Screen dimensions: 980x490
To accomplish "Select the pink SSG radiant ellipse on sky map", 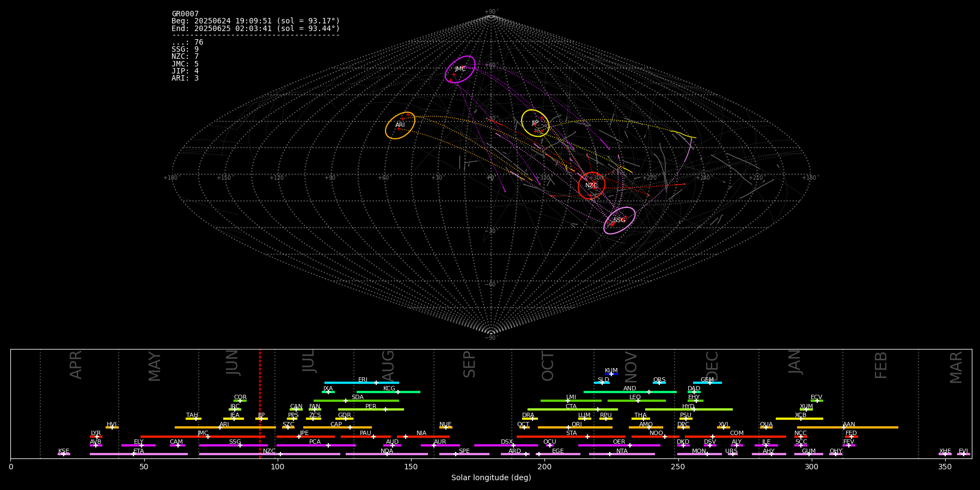I will pos(620,220).
